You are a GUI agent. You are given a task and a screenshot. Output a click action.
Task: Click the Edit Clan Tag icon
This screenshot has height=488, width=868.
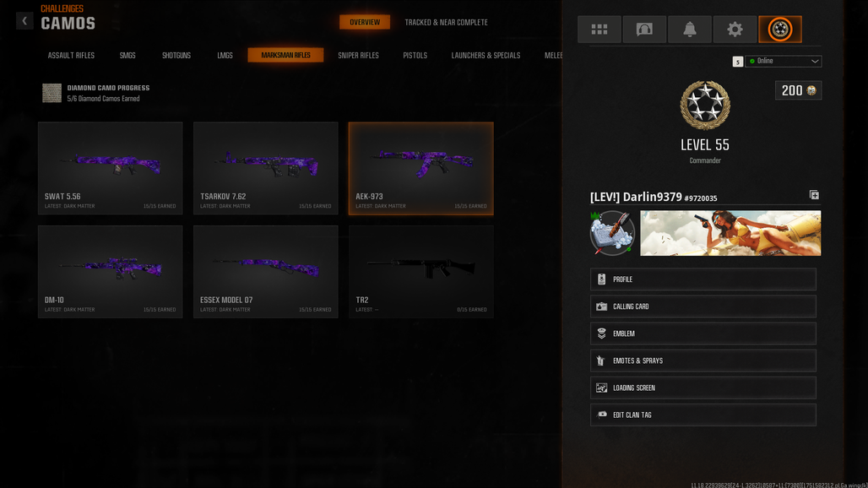(x=602, y=415)
